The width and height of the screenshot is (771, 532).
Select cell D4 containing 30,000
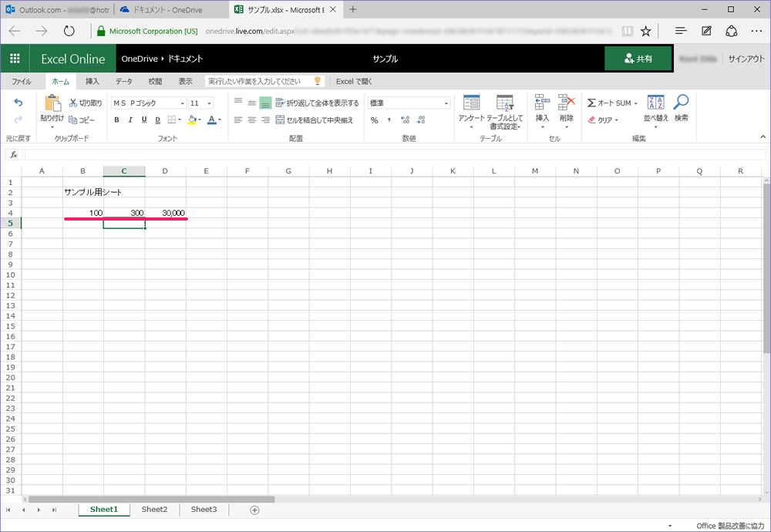click(165, 213)
